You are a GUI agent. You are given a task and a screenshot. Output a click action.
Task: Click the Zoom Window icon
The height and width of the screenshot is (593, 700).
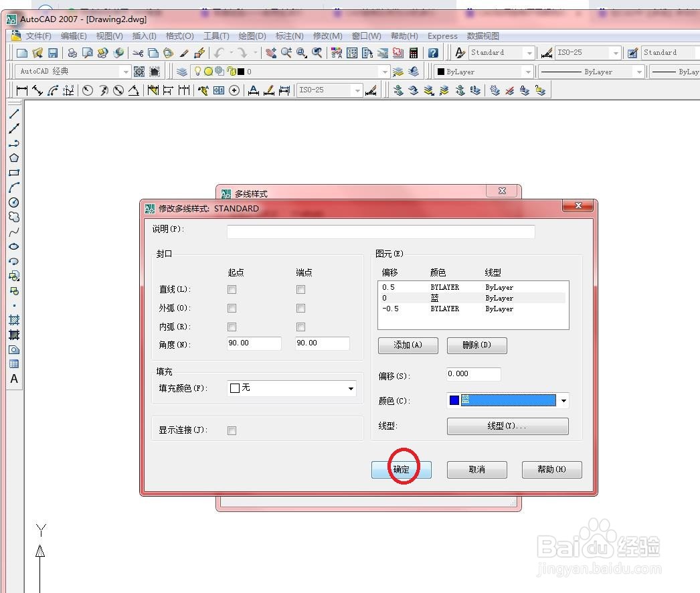point(302,53)
